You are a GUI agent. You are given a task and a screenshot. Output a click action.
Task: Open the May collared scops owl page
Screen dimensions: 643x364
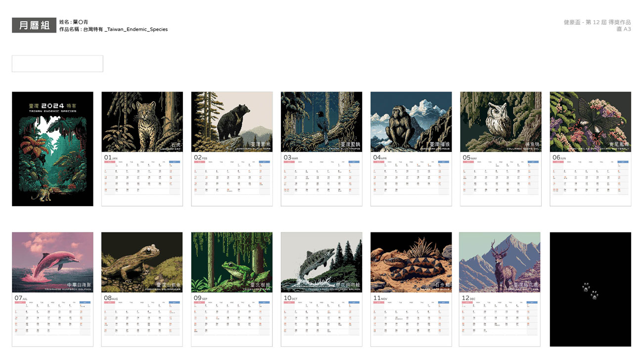(x=501, y=123)
